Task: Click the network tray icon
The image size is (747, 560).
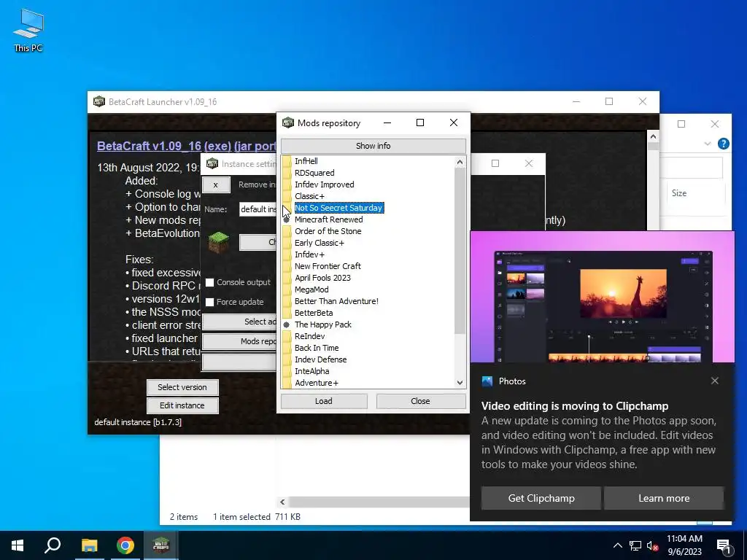Action: [x=635, y=545]
